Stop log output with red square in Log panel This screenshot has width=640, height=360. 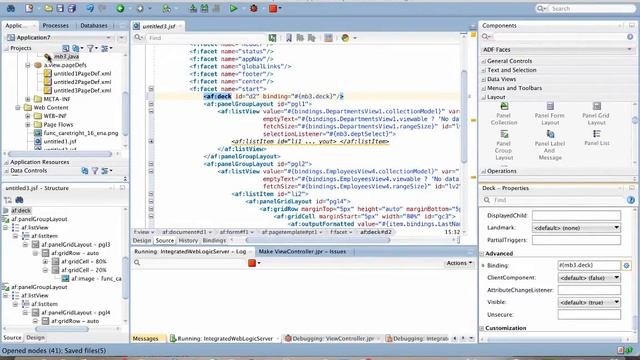(252, 263)
